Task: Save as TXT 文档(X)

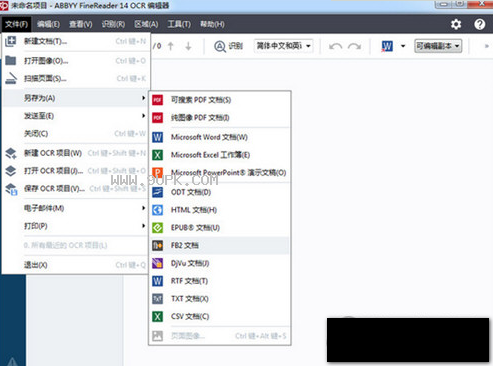Action: (x=220, y=299)
